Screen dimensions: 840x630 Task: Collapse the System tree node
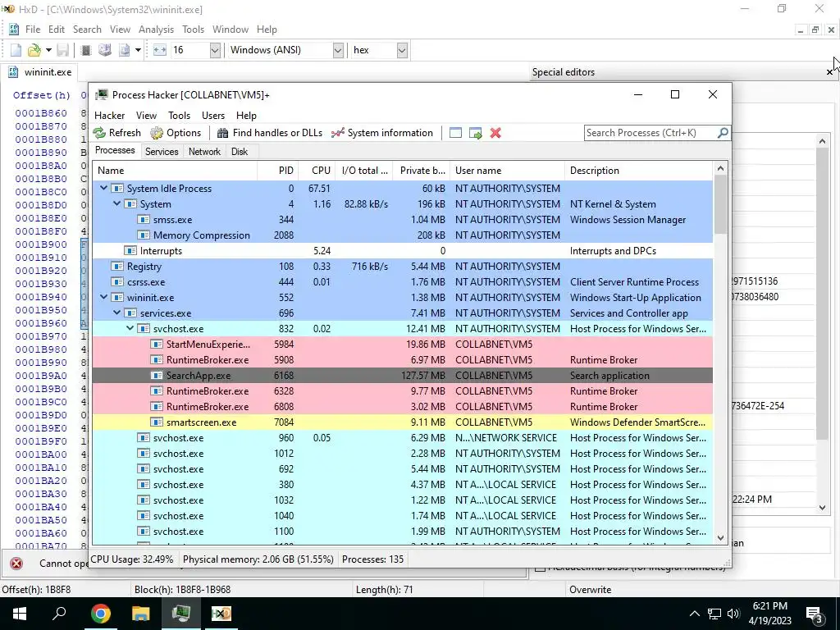click(116, 203)
